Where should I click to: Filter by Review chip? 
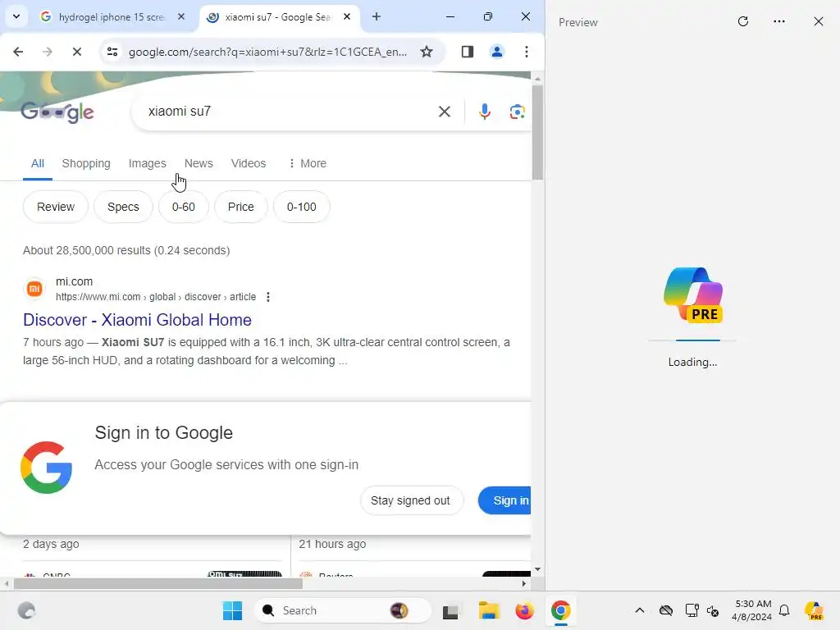(56, 207)
